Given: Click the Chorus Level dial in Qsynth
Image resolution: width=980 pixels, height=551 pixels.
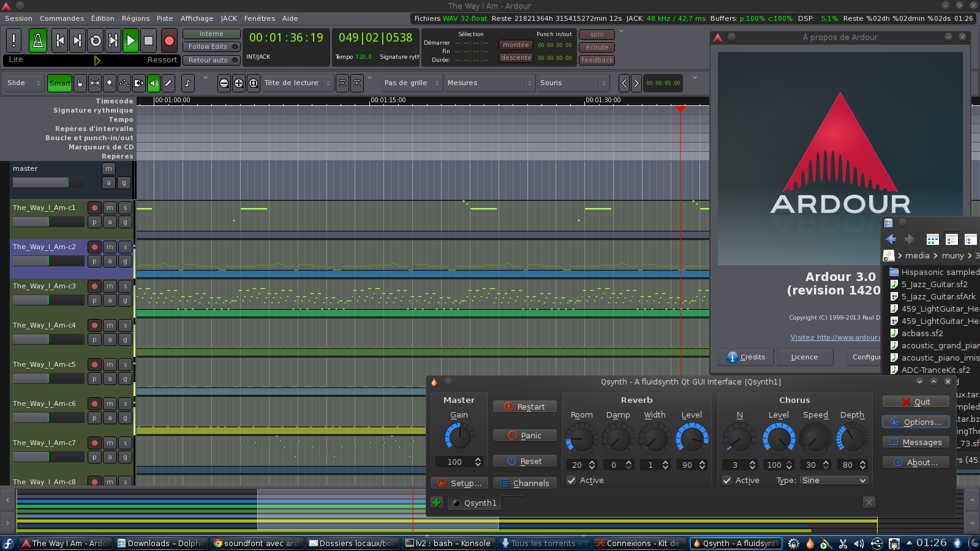Looking at the screenshot, I should point(778,438).
